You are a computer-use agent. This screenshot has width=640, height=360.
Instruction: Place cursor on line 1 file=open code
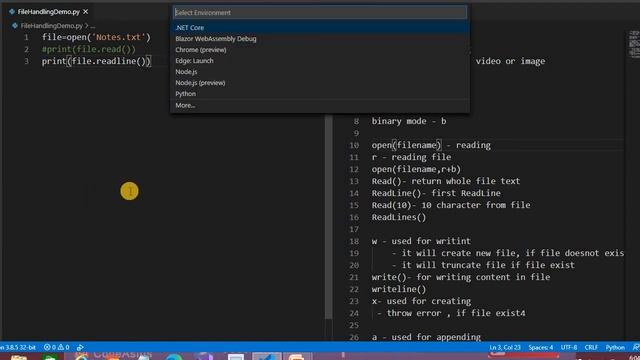click(96, 37)
